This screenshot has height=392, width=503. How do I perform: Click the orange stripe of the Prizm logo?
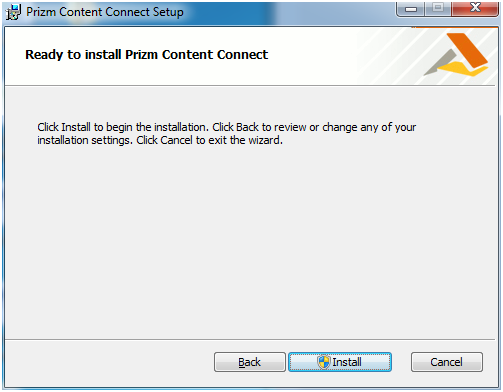pyautogui.click(x=468, y=49)
